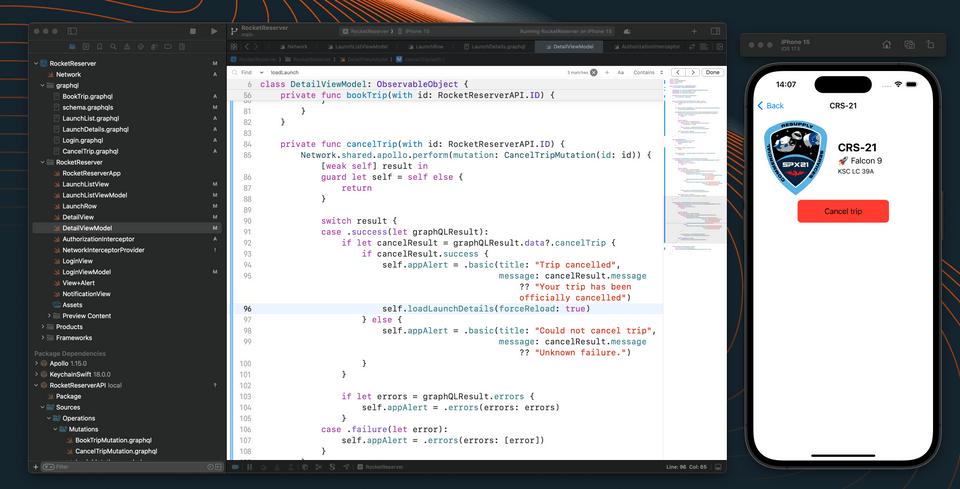Toggle the Xcode navigator sidebar
Screen dimensions: 960x489
[x=72, y=31]
